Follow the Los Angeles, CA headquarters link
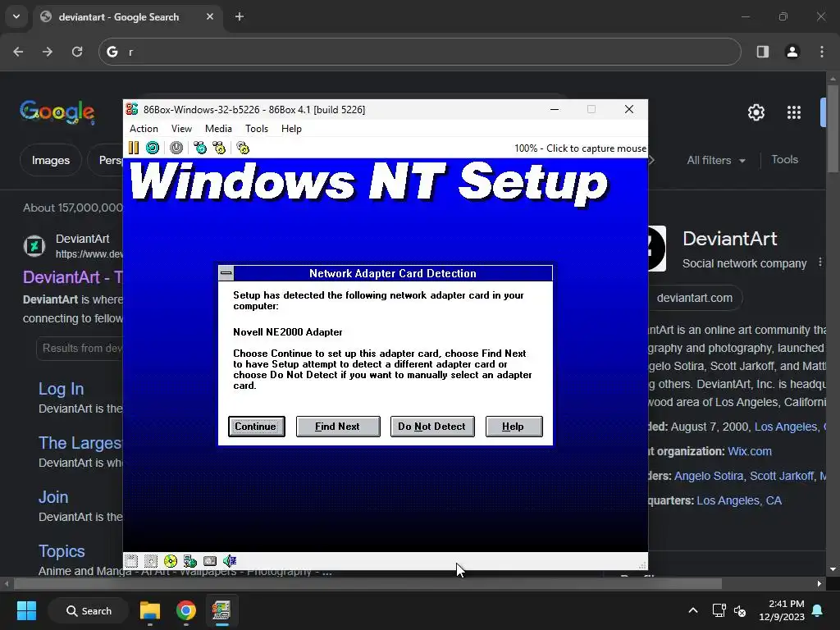This screenshot has height=630, width=840. [x=739, y=500]
